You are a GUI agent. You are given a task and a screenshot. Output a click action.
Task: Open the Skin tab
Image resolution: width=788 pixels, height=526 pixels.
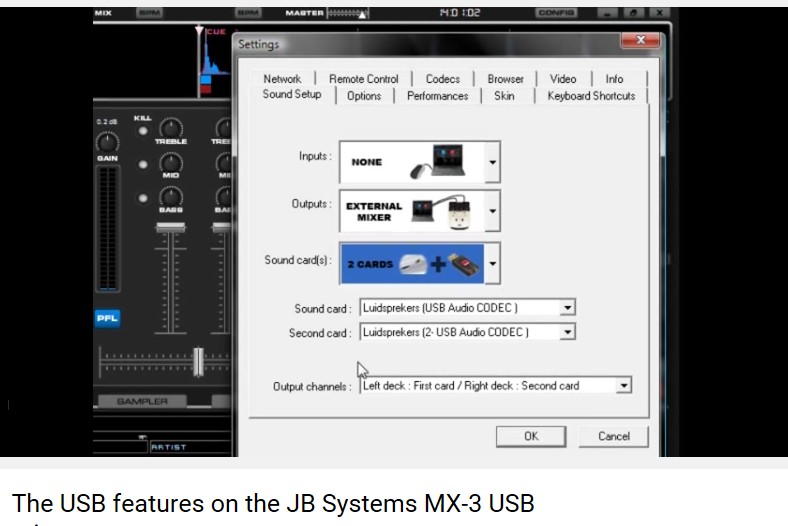(504, 95)
